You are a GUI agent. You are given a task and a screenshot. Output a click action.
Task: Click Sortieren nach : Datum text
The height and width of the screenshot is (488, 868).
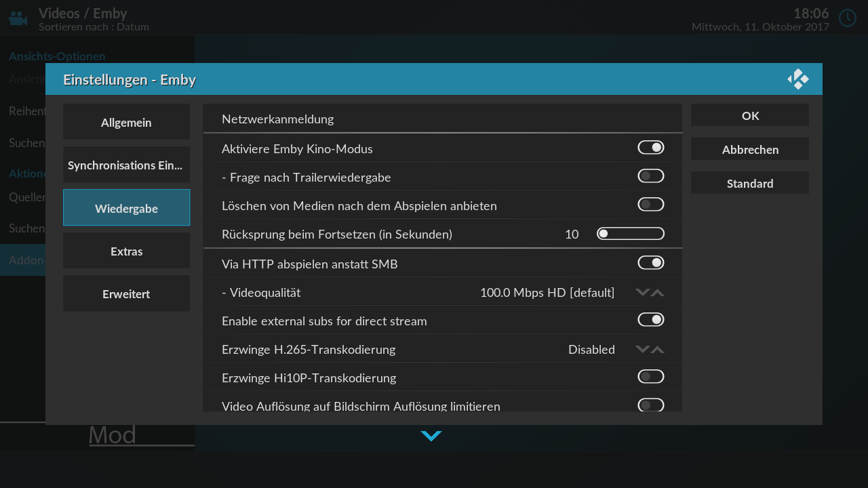click(94, 27)
